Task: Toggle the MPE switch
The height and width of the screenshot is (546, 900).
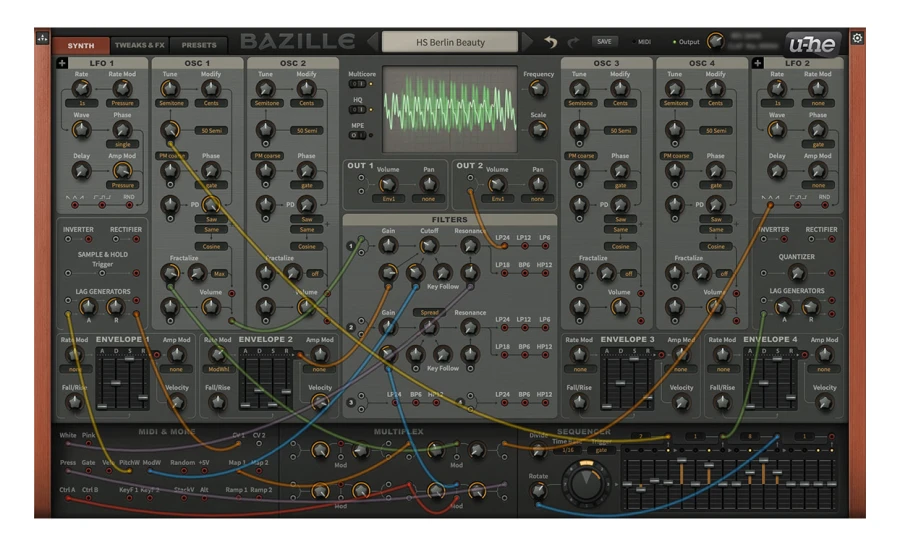Action: click(357, 135)
